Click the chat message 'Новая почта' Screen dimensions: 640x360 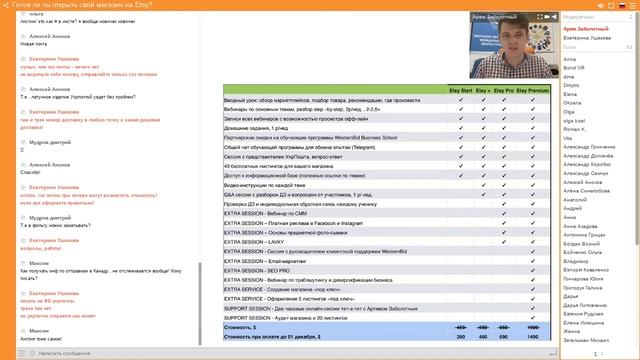(x=33, y=44)
